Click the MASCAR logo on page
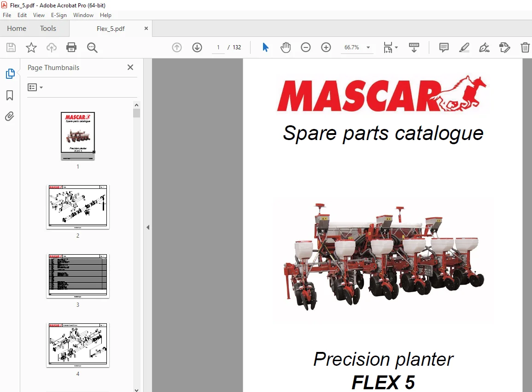 tap(382, 94)
